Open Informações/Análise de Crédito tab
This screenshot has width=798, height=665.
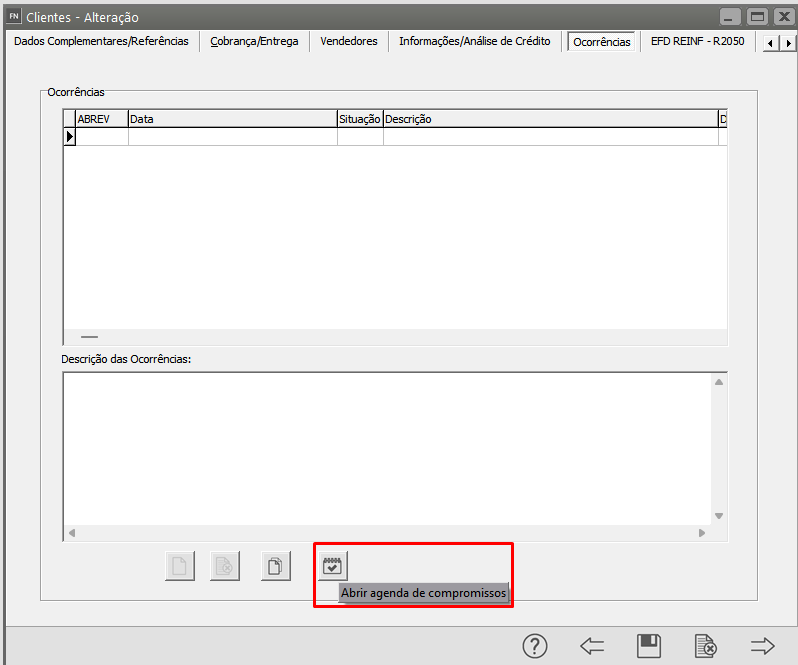pos(474,42)
